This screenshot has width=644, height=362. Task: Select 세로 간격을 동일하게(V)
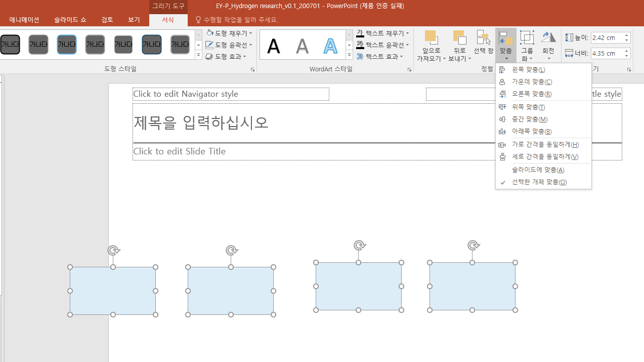(x=543, y=157)
